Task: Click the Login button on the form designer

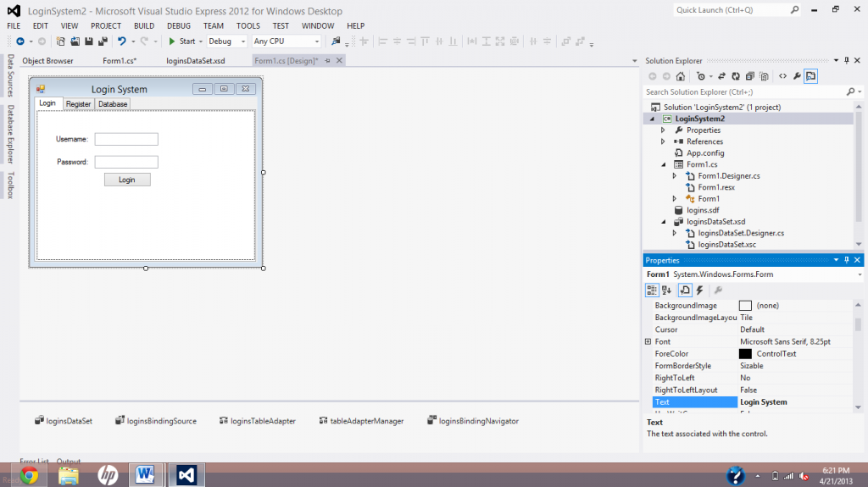Action: pyautogui.click(x=127, y=180)
